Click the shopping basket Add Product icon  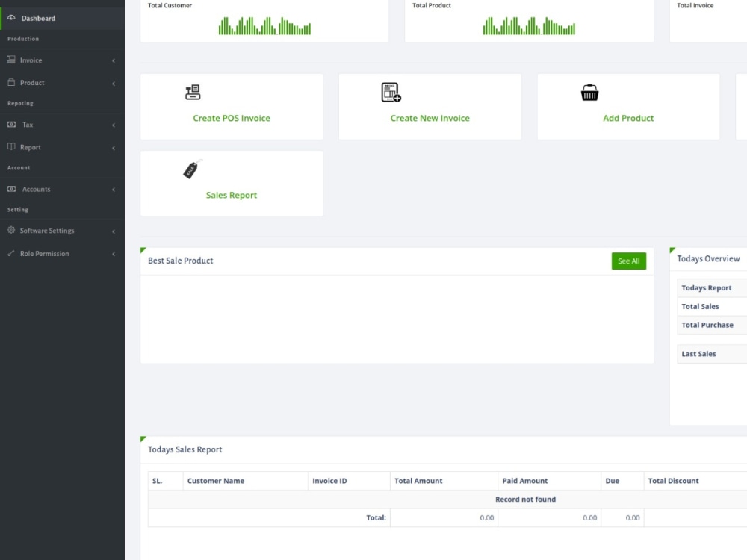click(590, 93)
